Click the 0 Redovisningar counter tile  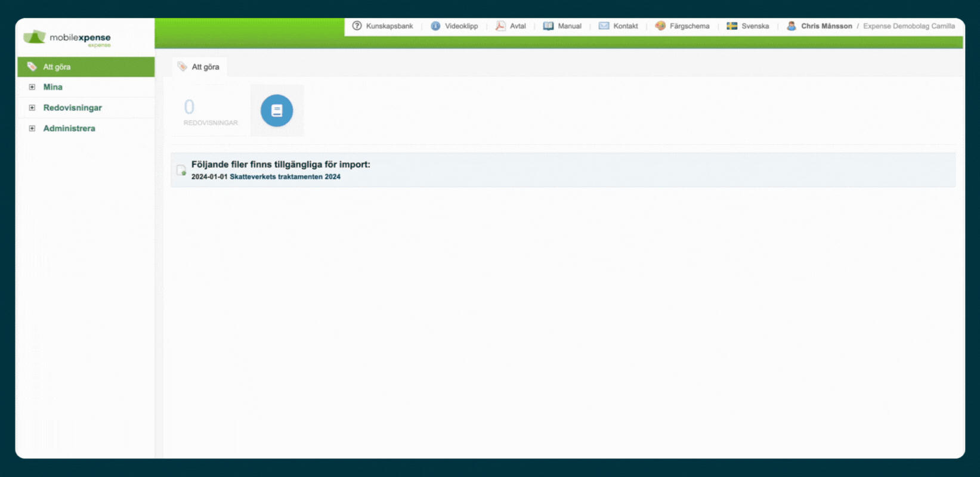(210, 111)
